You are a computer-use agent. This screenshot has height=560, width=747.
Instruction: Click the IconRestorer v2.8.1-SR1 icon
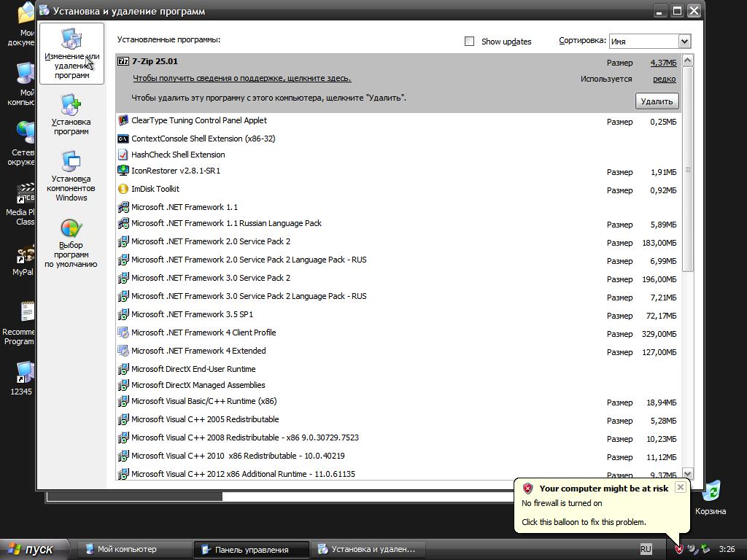[x=123, y=171]
